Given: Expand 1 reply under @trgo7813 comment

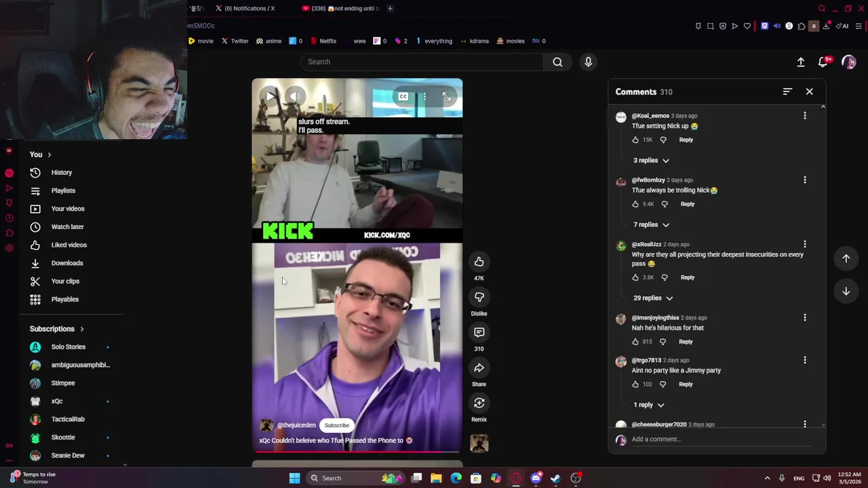Looking at the screenshot, I should pyautogui.click(x=648, y=405).
